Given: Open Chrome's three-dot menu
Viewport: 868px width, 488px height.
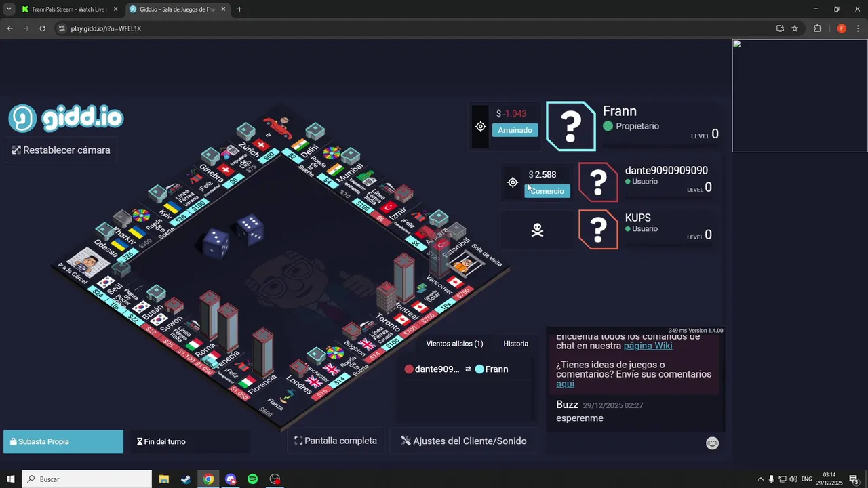Looking at the screenshot, I should tap(859, 28).
